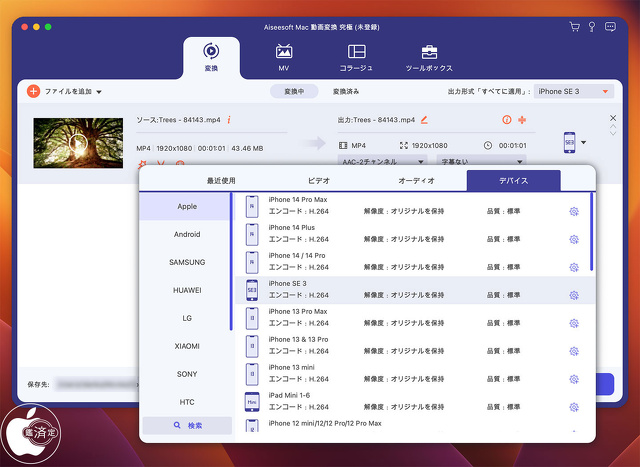Open settings gear for iPhone SE 3
Image resolution: width=640 pixels, height=467 pixels.
click(x=574, y=295)
